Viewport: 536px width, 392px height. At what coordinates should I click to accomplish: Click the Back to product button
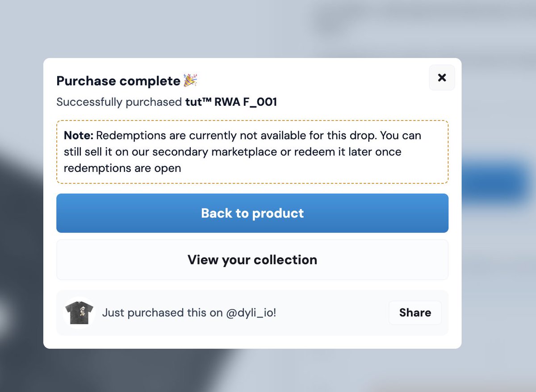click(252, 213)
